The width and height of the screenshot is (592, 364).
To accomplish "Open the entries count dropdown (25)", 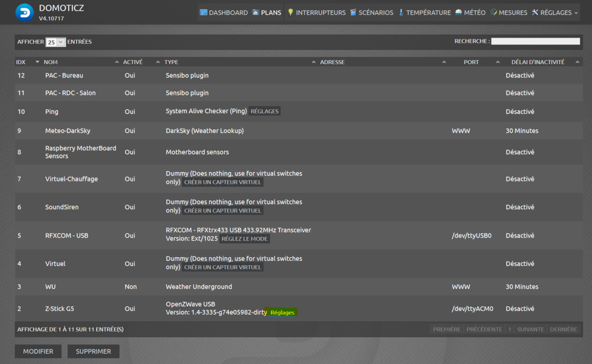I will 55,42.
